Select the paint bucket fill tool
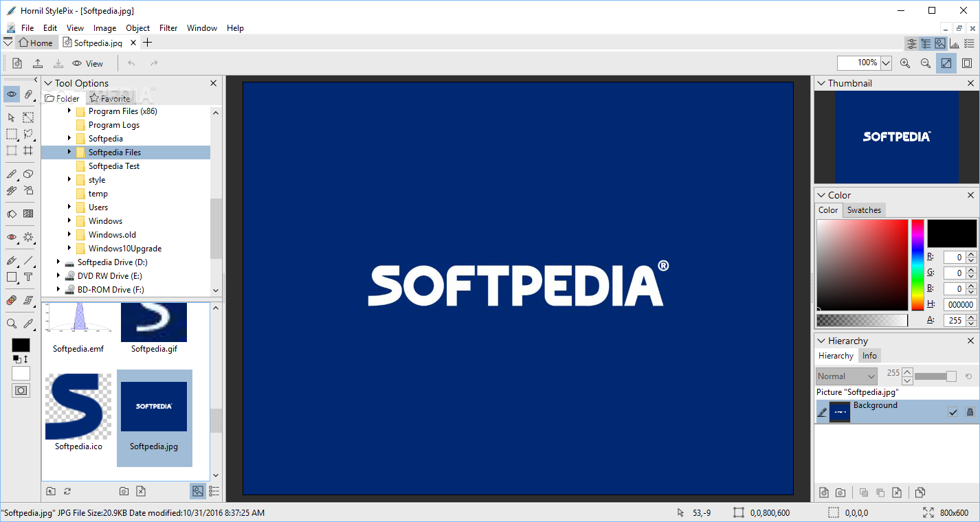Screen dimensions: 980x522 point(12,214)
